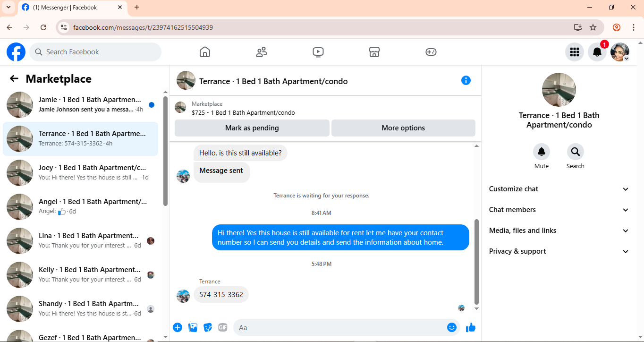This screenshot has height=342, width=644.
Task: Open the Kelly conversation
Action: click(x=81, y=275)
